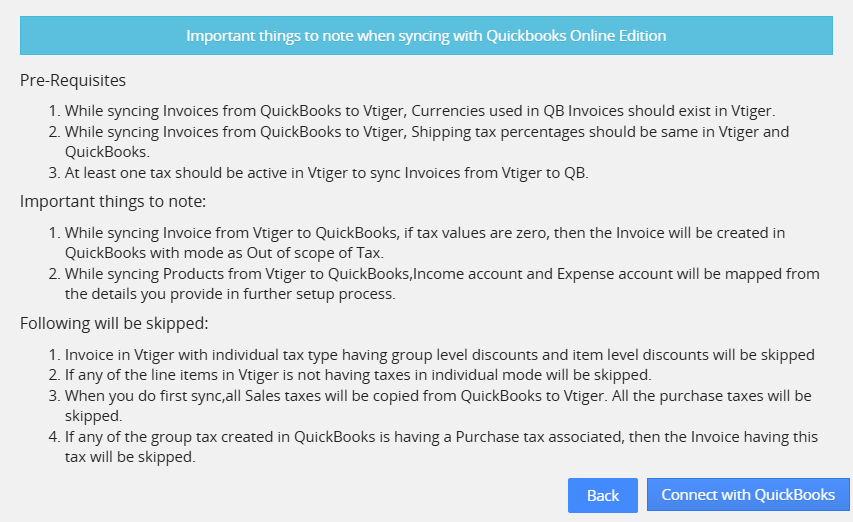The height and width of the screenshot is (522, 853).
Task: Click the Connect with QuickBooks button
Action: click(748, 495)
